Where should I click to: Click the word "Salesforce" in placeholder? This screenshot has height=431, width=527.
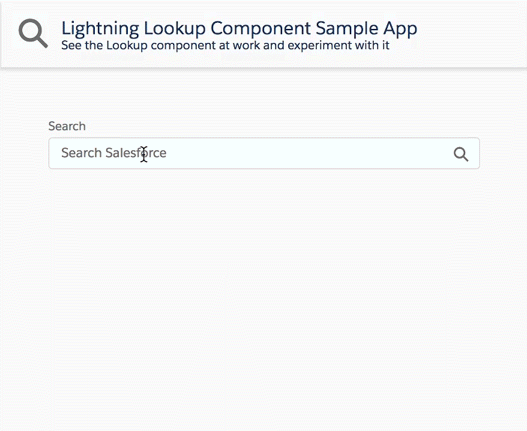(136, 153)
